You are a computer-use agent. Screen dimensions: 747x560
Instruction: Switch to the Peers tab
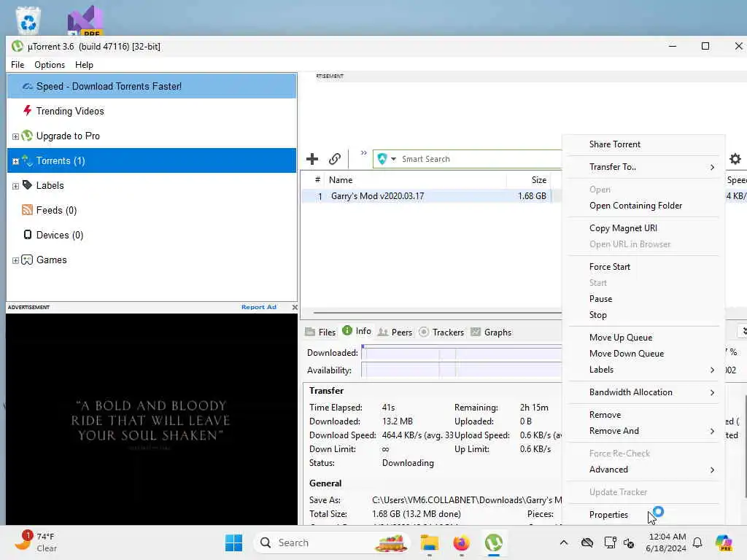click(x=395, y=332)
